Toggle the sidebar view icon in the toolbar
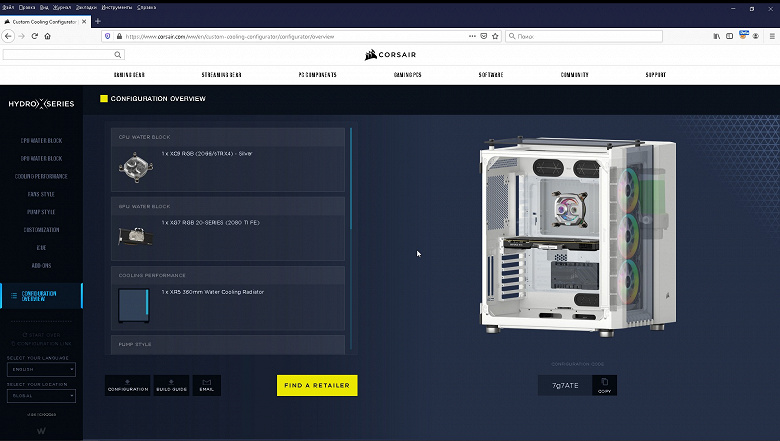 click(730, 36)
